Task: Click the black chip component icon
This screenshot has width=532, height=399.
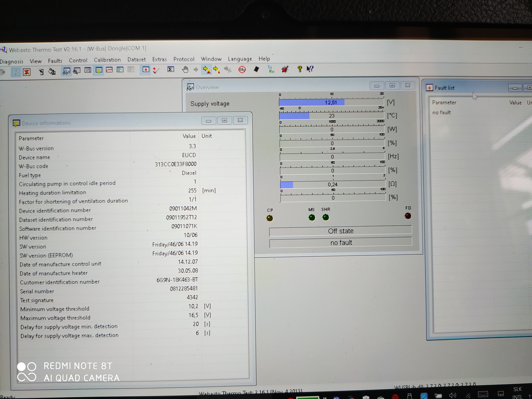Action: click(x=256, y=70)
